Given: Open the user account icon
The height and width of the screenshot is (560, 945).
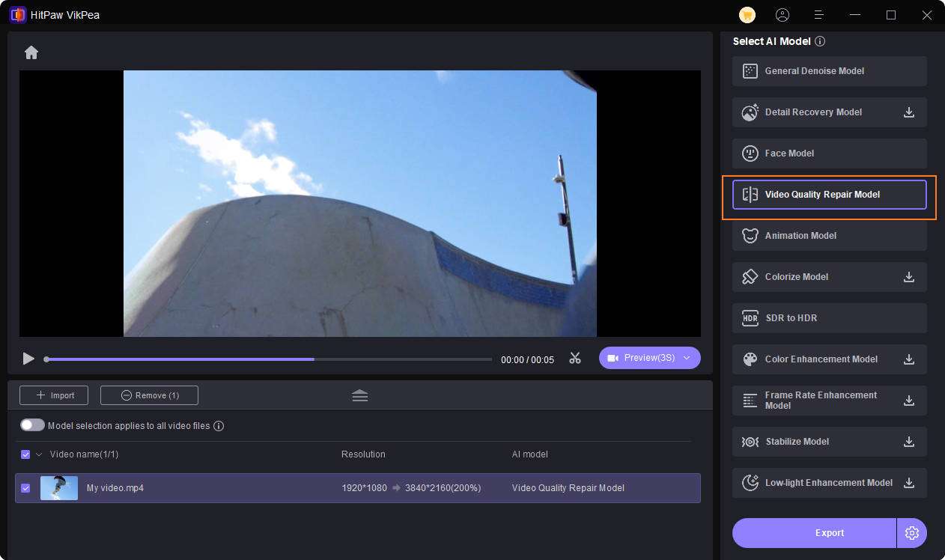Looking at the screenshot, I should click(x=783, y=15).
